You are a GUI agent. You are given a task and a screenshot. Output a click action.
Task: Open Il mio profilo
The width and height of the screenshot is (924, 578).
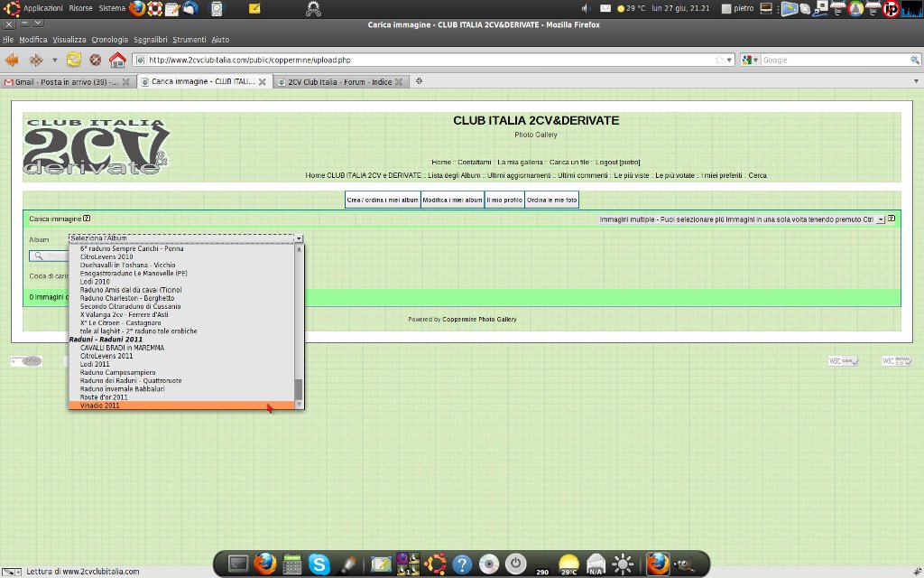click(x=504, y=200)
